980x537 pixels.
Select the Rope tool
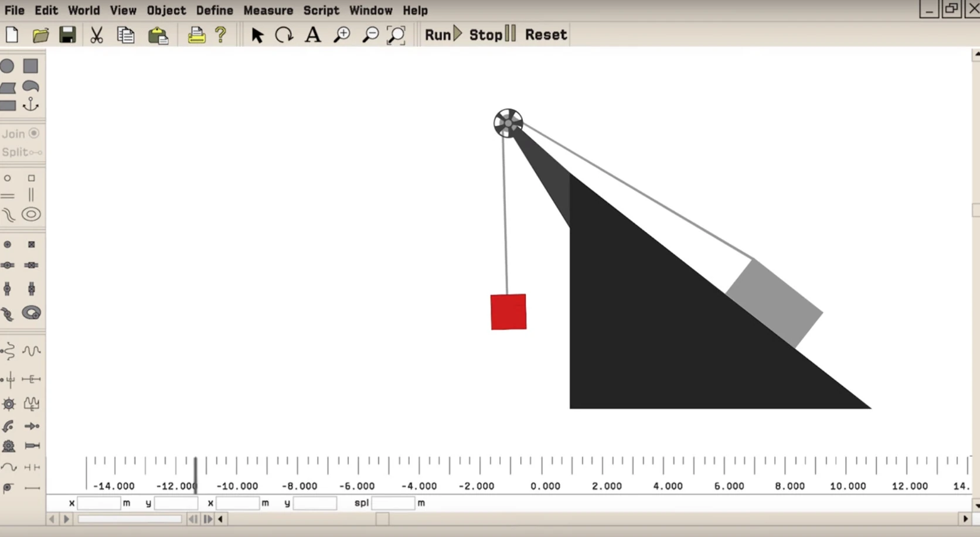tap(8, 467)
